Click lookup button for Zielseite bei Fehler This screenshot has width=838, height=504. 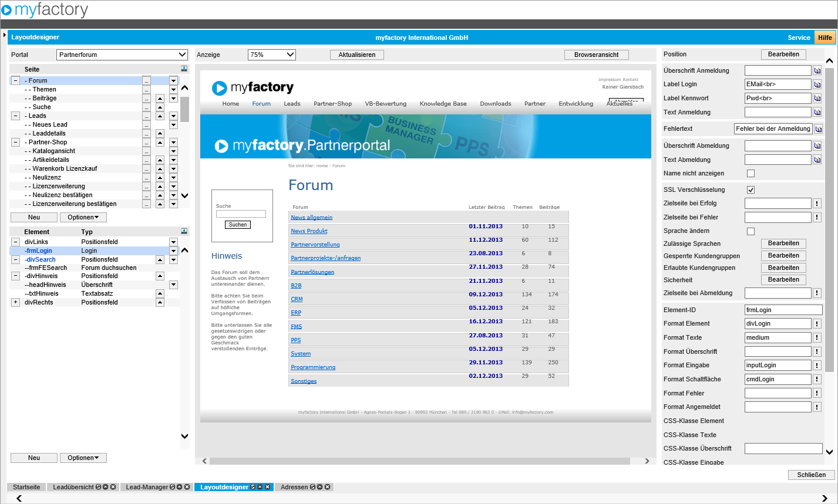pyautogui.click(x=817, y=218)
